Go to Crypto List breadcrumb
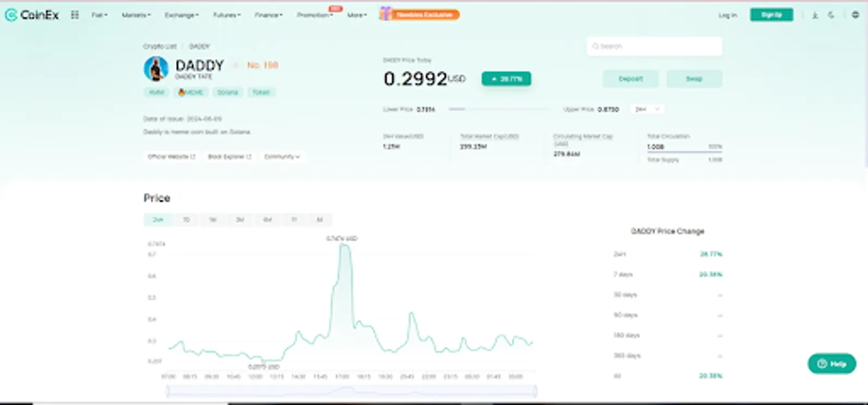Image resolution: width=868 pixels, height=405 pixels. 160,47
